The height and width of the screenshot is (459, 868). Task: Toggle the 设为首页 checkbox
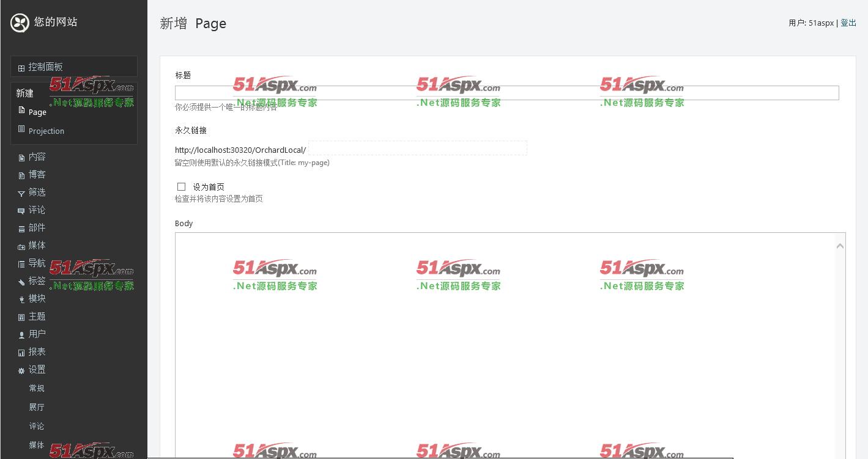click(x=182, y=187)
